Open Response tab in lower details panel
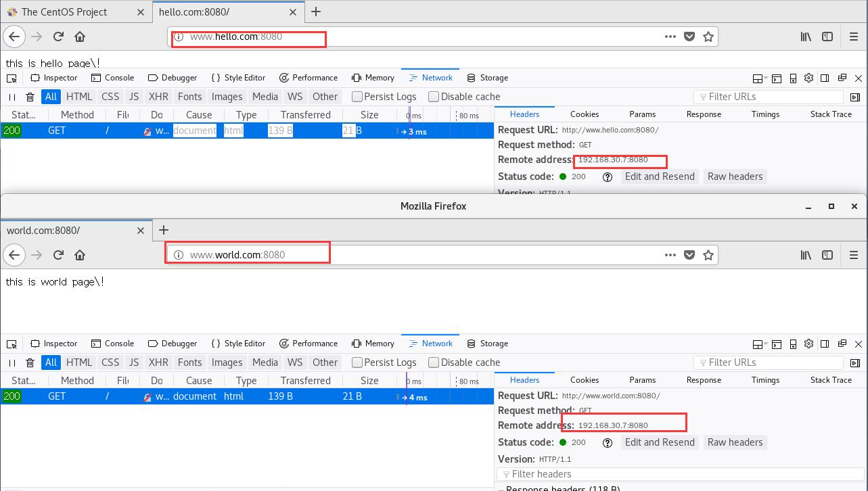 click(704, 380)
